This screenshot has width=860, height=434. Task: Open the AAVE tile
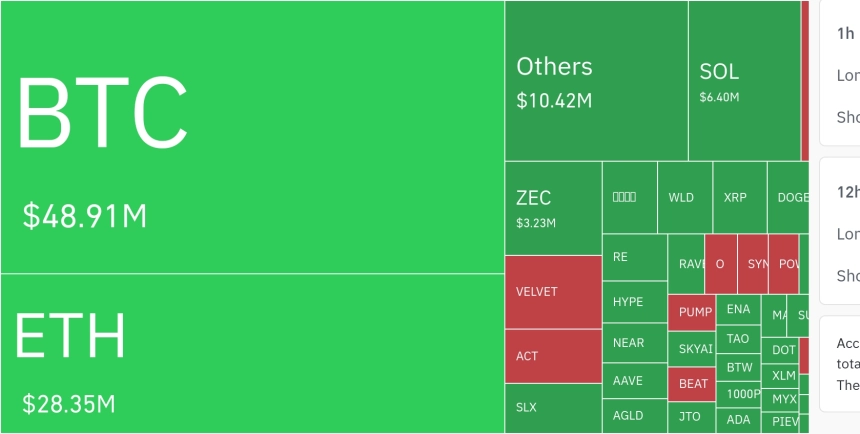pos(635,381)
